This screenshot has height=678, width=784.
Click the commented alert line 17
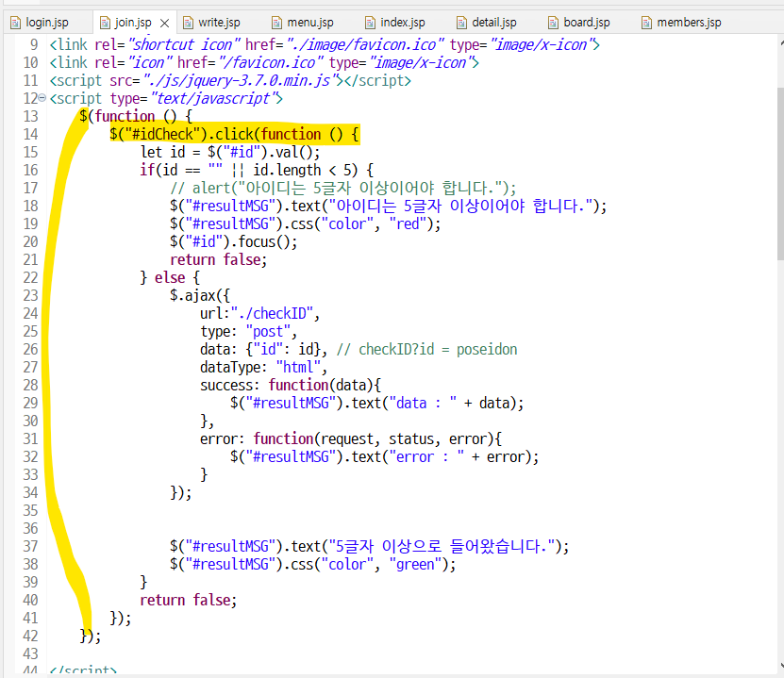click(x=343, y=189)
